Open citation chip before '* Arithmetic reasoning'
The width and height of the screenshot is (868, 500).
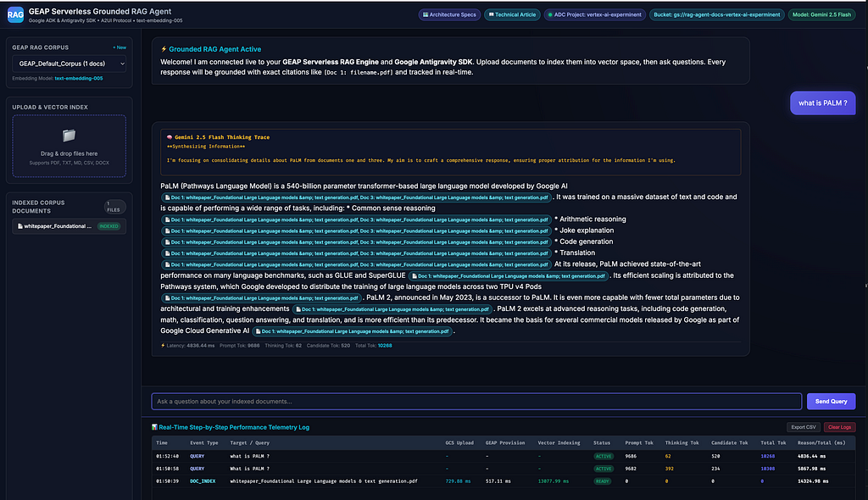356,219
